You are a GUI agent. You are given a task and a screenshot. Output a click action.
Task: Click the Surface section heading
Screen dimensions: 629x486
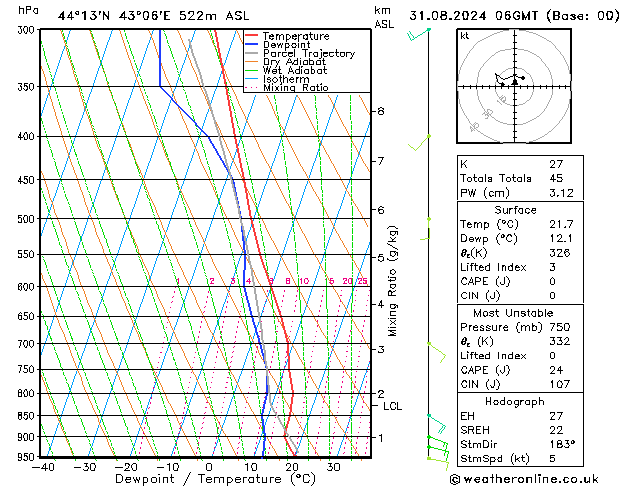tap(515, 210)
